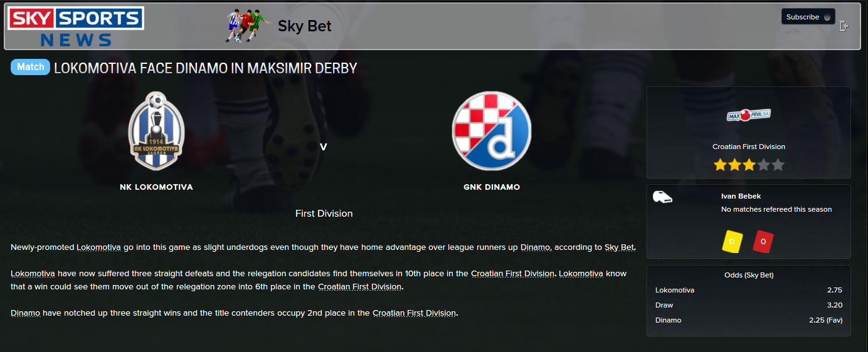Viewport: 868px width, 352px height.
Task: Select the Dinamo 2.25 favourite odds row
Action: tap(748, 320)
